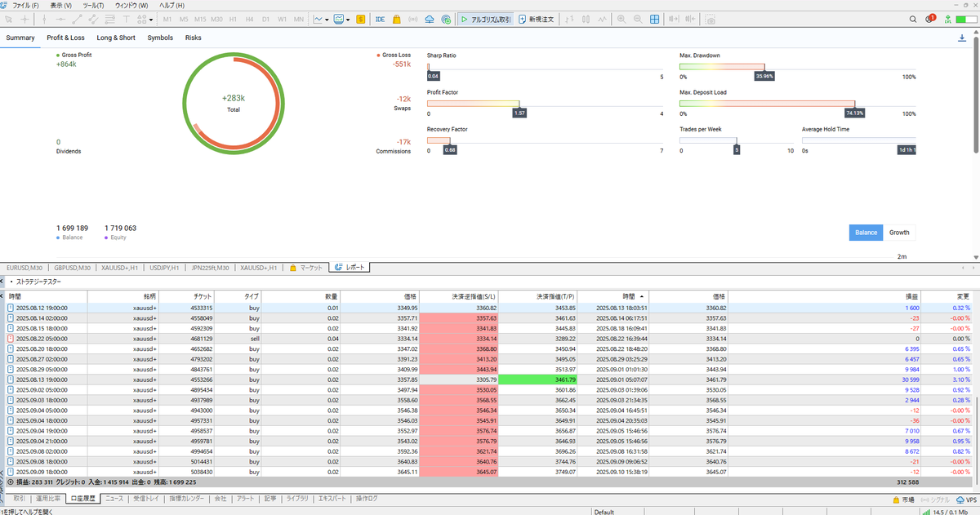
Task: Switch chart to bar chart icon
Action: [x=568, y=19]
